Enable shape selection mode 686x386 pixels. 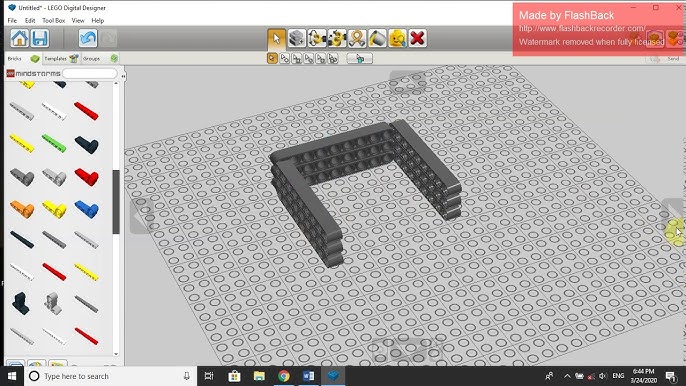tap(321, 58)
